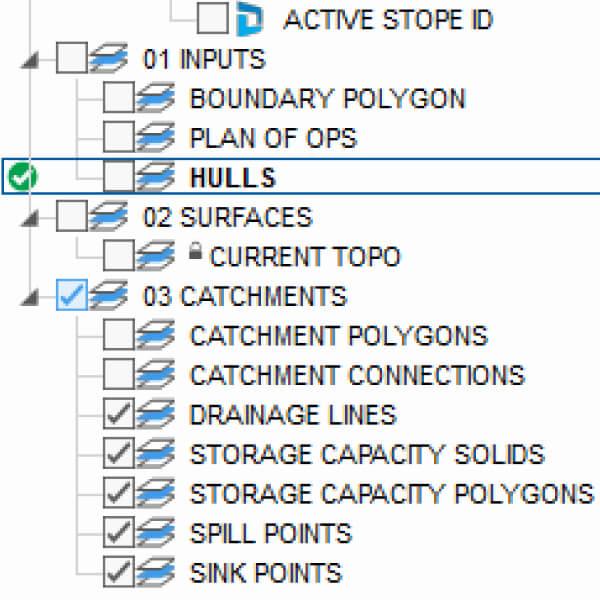Image resolution: width=600 pixels, height=600 pixels.
Task: Click the layer icon beside DRAINAGE LINES
Action: [x=155, y=414]
